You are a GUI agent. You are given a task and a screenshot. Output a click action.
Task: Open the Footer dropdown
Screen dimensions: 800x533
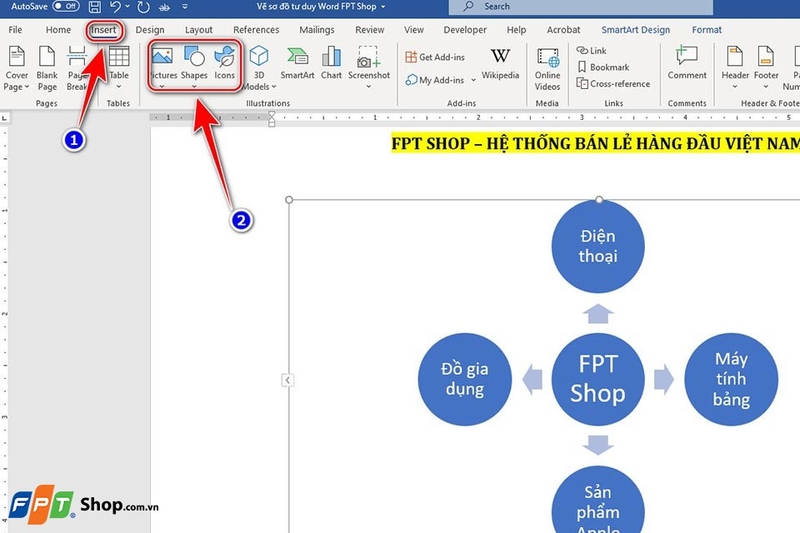766,67
